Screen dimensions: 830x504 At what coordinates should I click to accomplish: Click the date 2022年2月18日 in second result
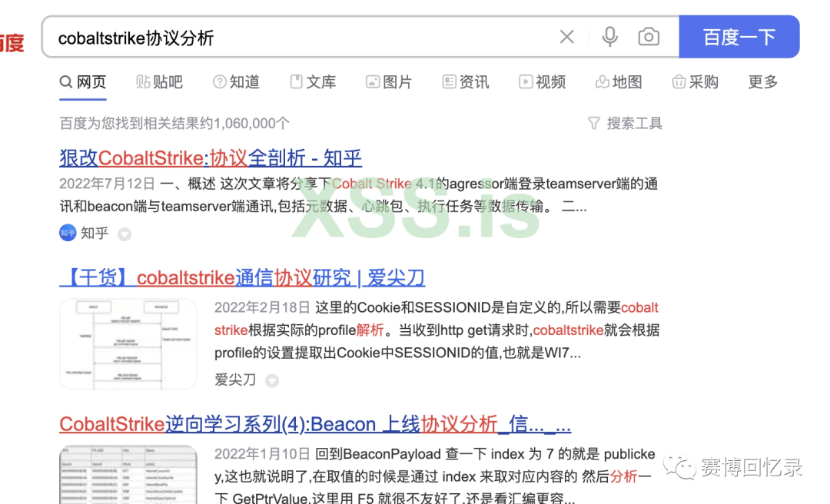(262, 307)
